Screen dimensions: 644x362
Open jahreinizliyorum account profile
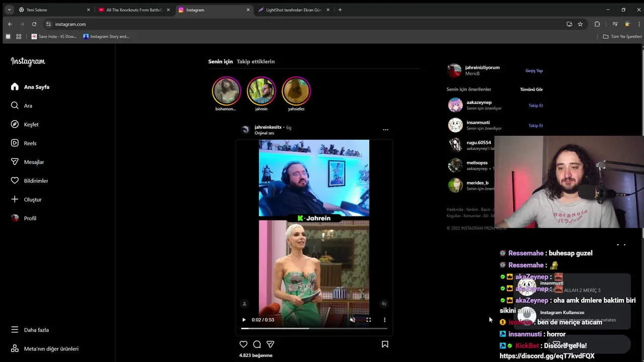tap(482, 67)
